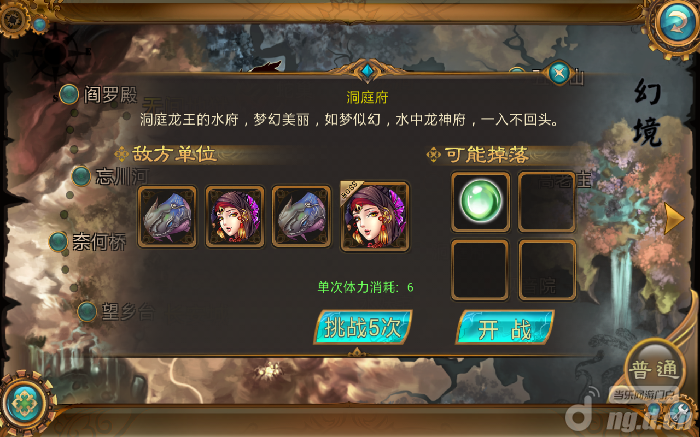Close the 洞庭府 stage dialog
The image size is (700, 437).
(558, 72)
